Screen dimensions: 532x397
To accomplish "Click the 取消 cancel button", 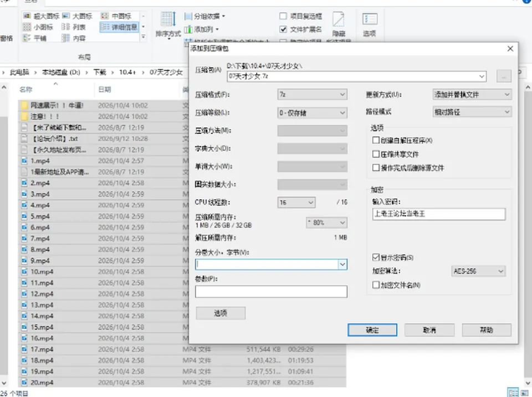I will (x=429, y=329).
